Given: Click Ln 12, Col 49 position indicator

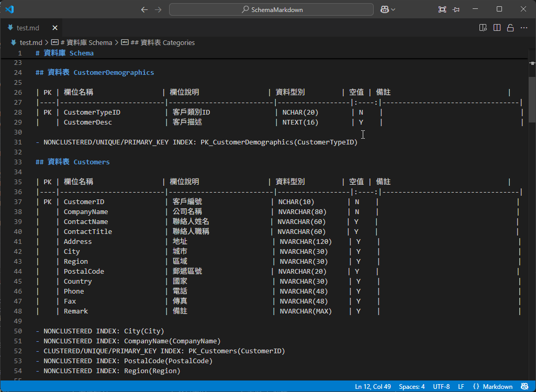Looking at the screenshot, I should 373,387.
